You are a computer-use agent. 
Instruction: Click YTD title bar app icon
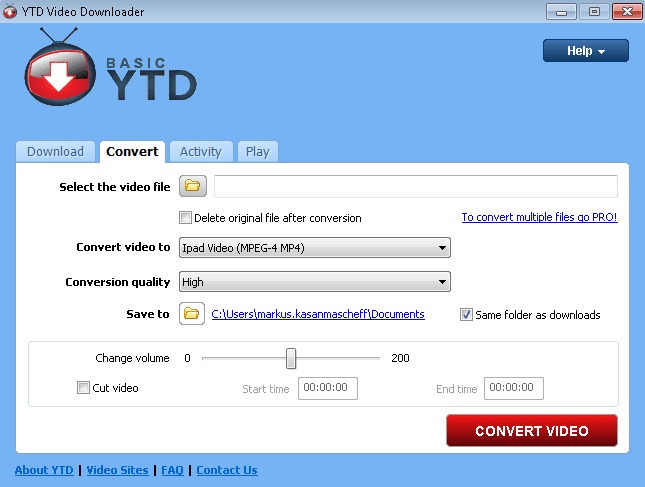[9, 11]
